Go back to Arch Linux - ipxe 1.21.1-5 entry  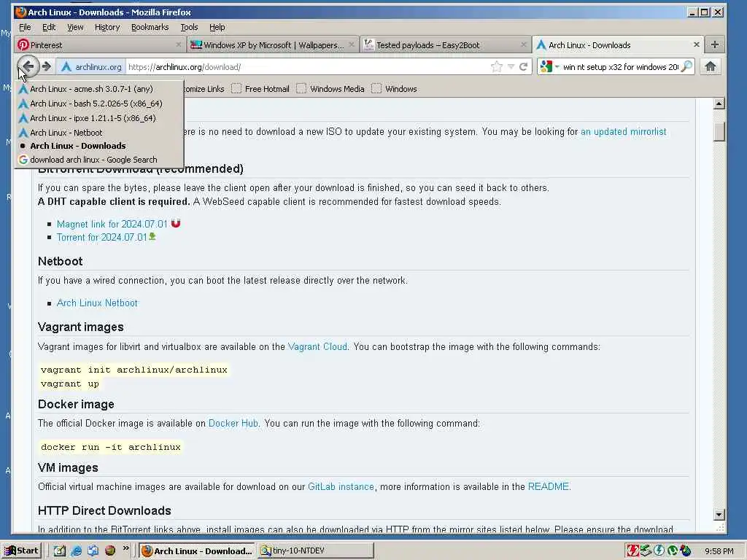(98, 118)
